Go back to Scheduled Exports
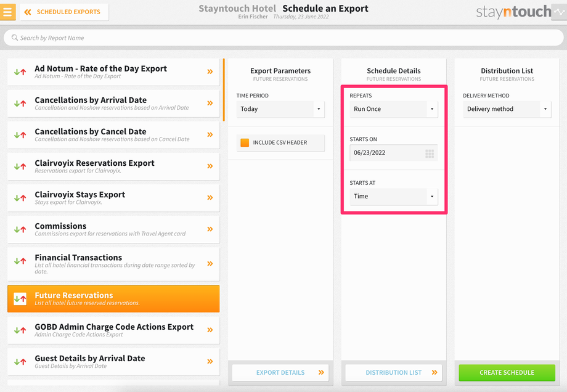The image size is (567, 392). 64,12
